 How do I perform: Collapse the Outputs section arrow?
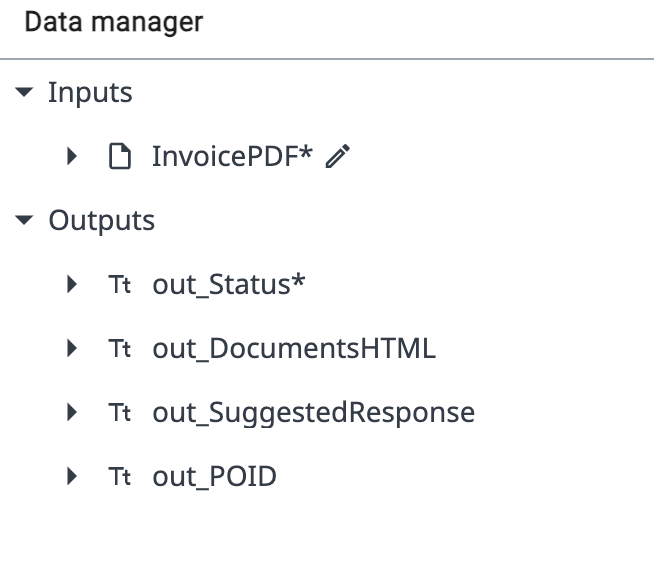click(x=24, y=220)
